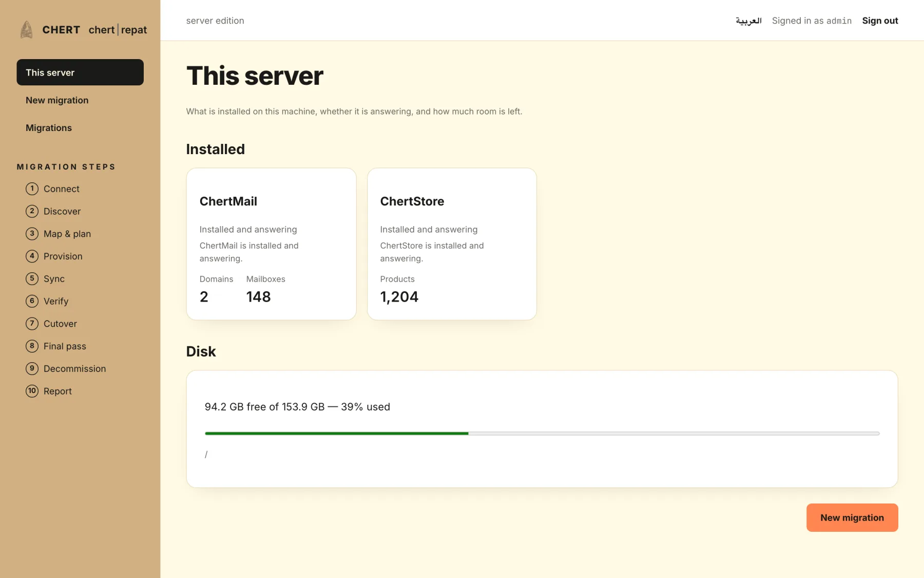Image resolution: width=924 pixels, height=578 pixels.
Task: Click the Disk section heading
Action: (x=201, y=351)
